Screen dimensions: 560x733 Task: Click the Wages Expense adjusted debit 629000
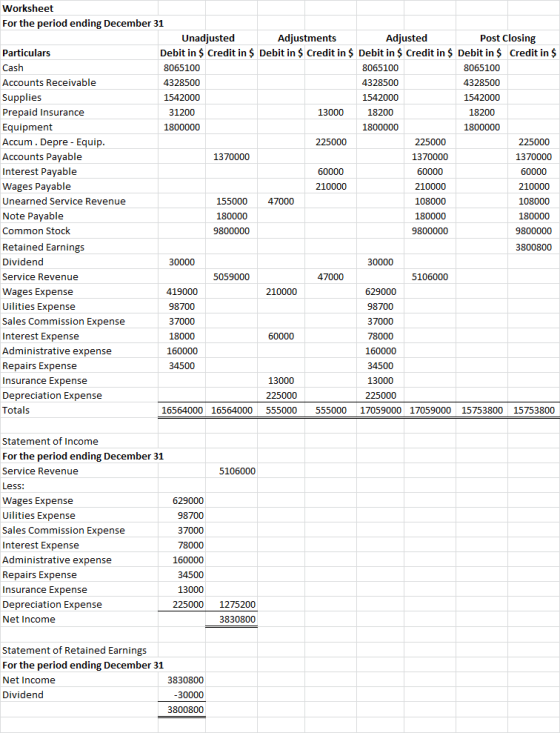[x=381, y=292]
